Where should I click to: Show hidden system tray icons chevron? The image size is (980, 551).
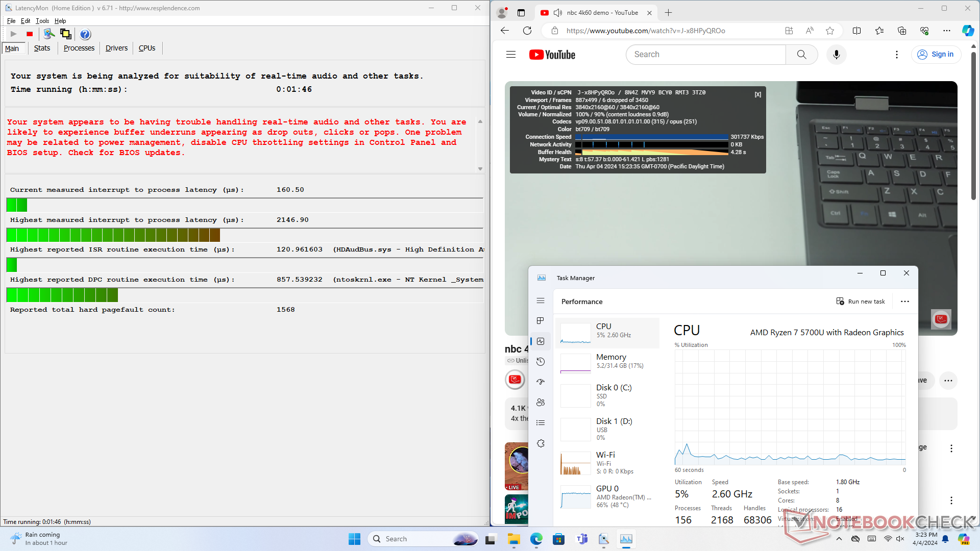tap(839, 539)
